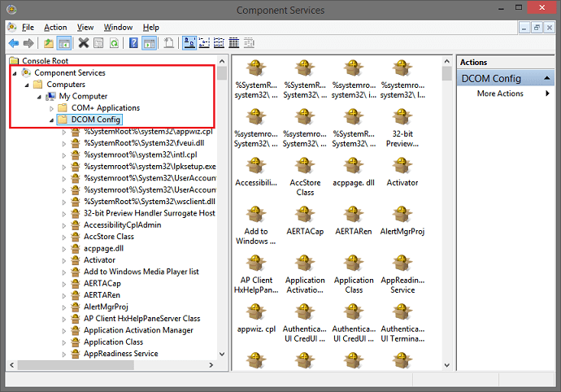561x392 pixels.
Task: Open the File menu
Action: click(28, 27)
